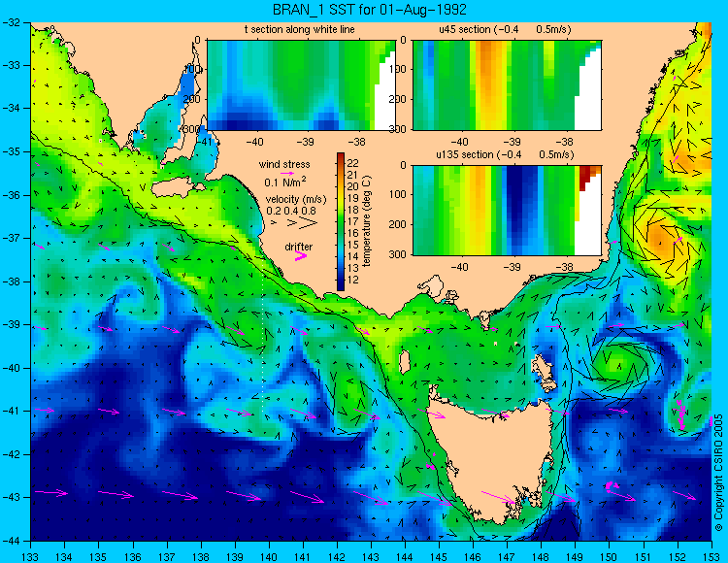Image resolution: width=728 pixels, height=563 pixels.
Task: Click the longitude axis label "140"
Action: (x=268, y=556)
